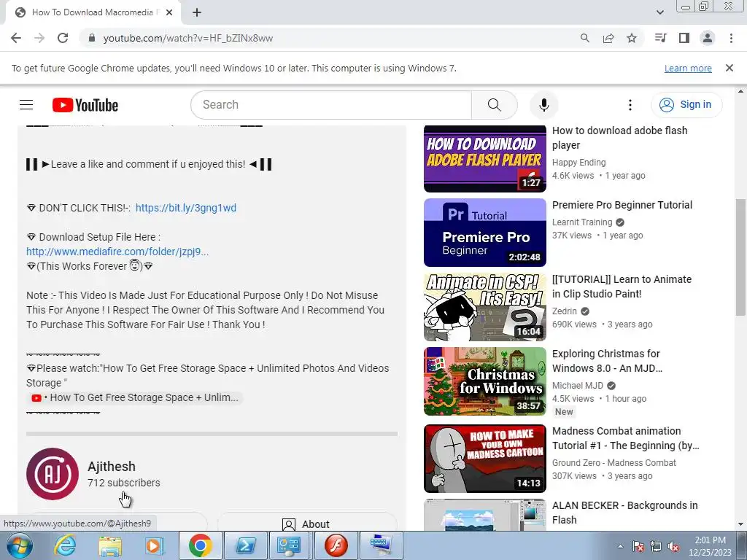Click the Happy Ending channel text
Image resolution: width=747 pixels, height=560 pixels.
(x=578, y=163)
